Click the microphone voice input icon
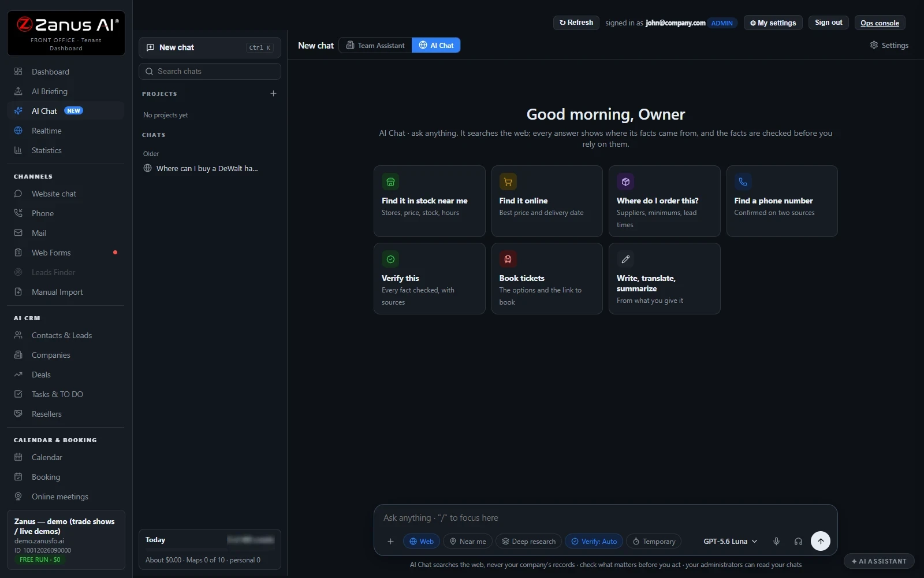The height and width of the screenshot is (578, 924). [x=776, y=542]
